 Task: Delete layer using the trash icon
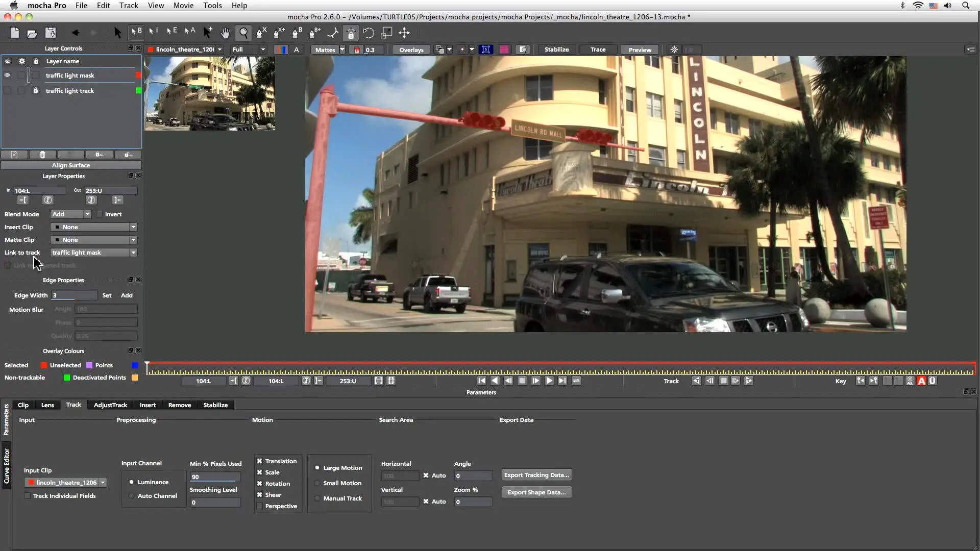pos(42,155)
